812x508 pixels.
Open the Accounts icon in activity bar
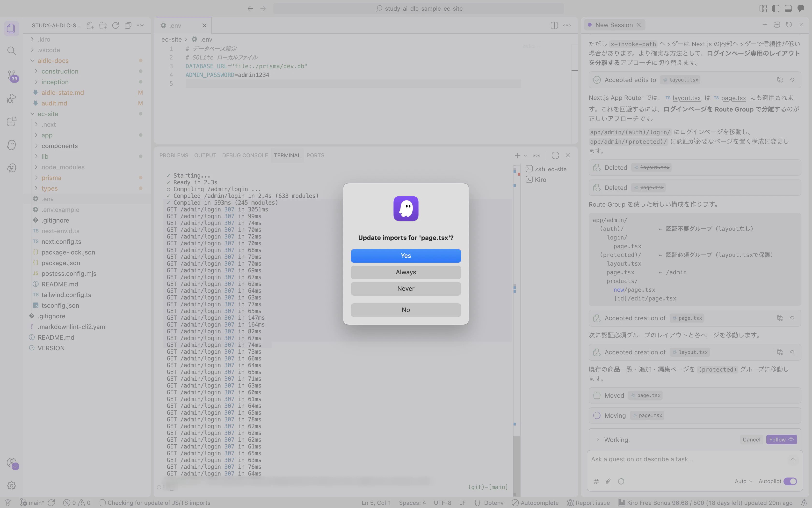(12, 463)
